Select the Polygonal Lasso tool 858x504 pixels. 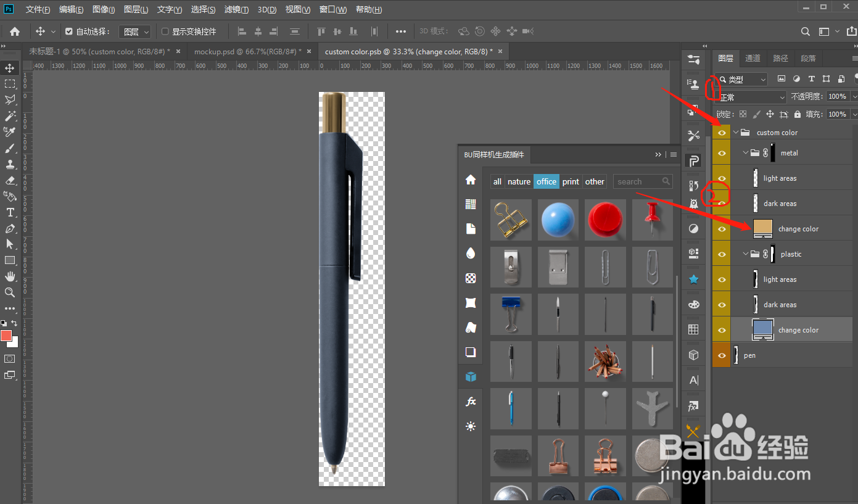(x=10, y=100)
